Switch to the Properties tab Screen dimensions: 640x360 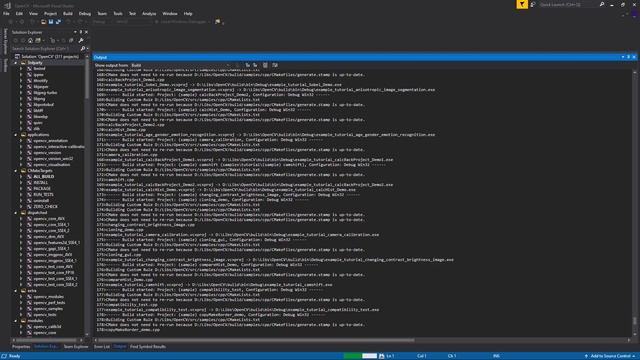tap(21, 347)
